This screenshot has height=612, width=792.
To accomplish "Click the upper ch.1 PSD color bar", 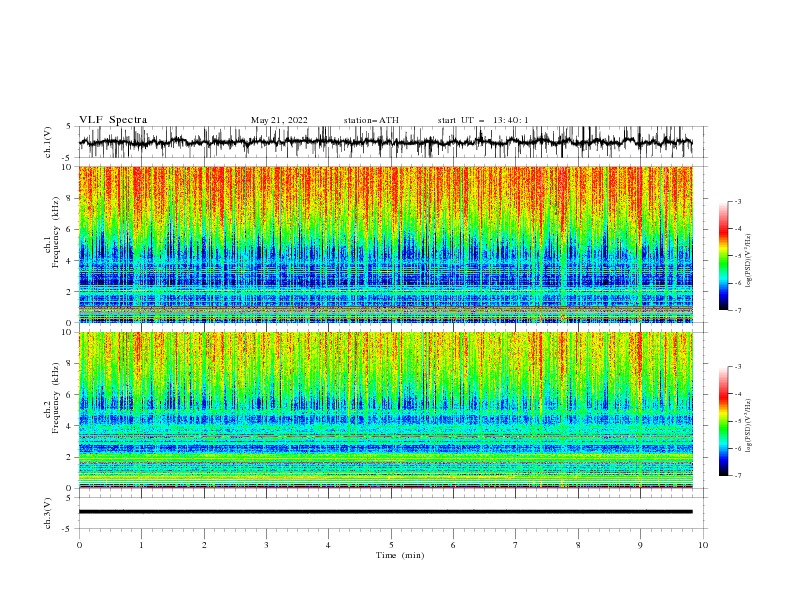I will pos(723,256).
